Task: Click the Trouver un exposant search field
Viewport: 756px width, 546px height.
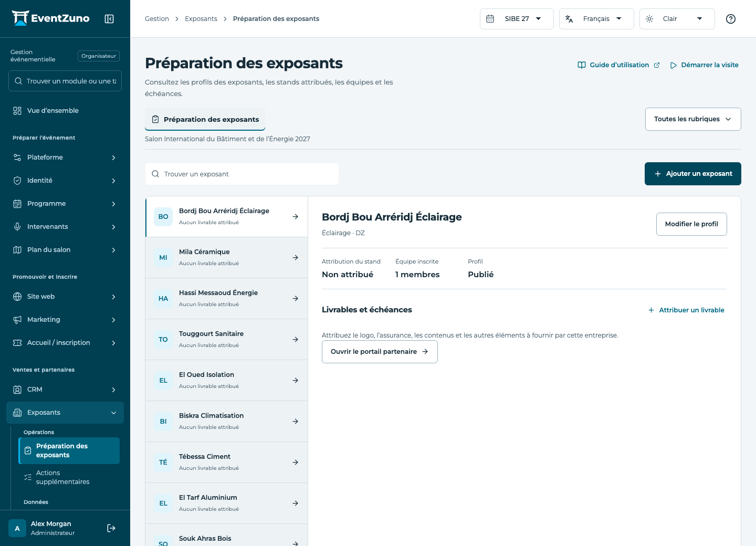Action: click(x=242, y=174)
